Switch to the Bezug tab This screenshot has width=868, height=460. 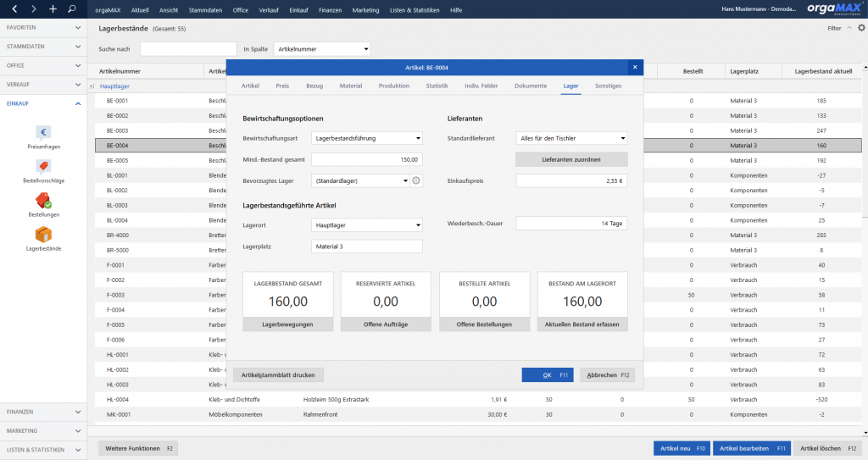pos(314,86)
